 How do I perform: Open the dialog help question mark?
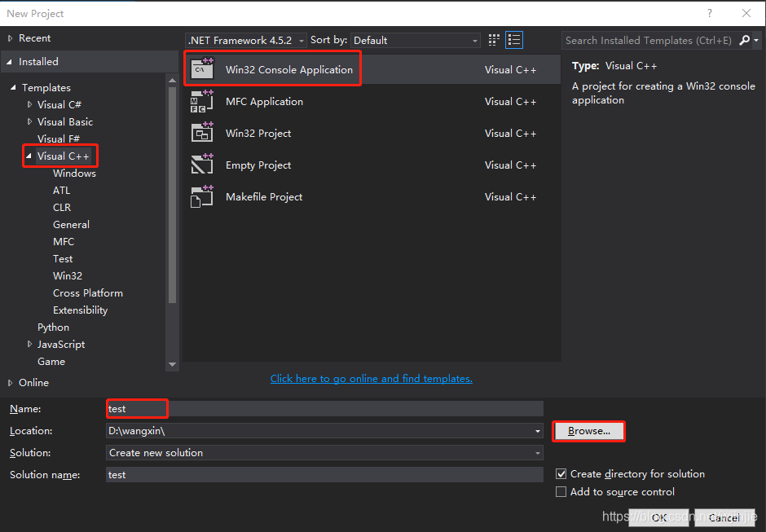[x=709, y=13]
